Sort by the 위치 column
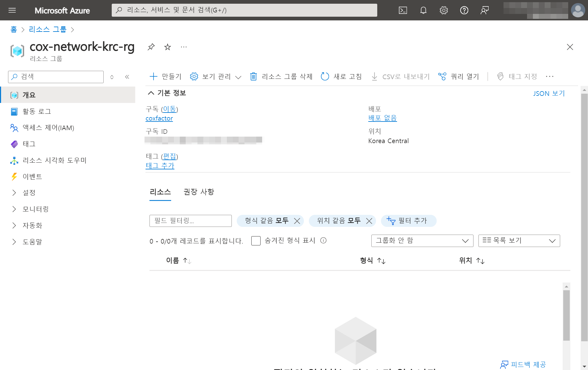 click(x=472, y=261)
